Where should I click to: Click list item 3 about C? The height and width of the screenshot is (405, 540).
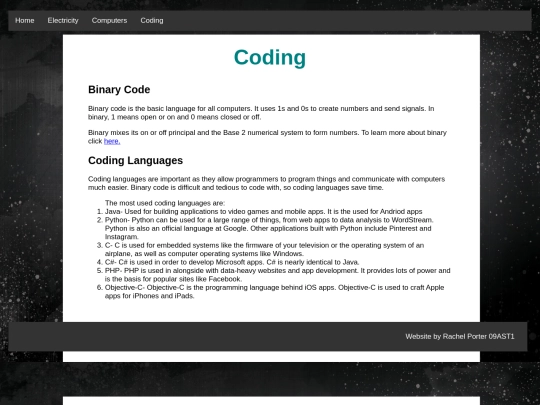264,249
